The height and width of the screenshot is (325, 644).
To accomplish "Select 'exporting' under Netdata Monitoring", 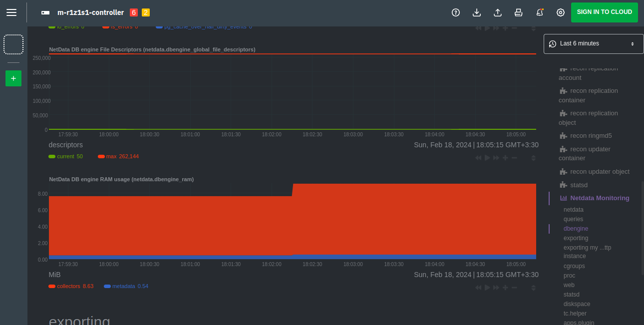I will click(x=576, y=238).
